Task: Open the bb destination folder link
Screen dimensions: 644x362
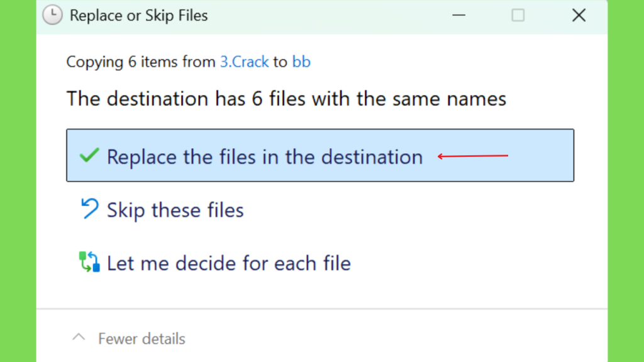Action: [x=301, y=62]
